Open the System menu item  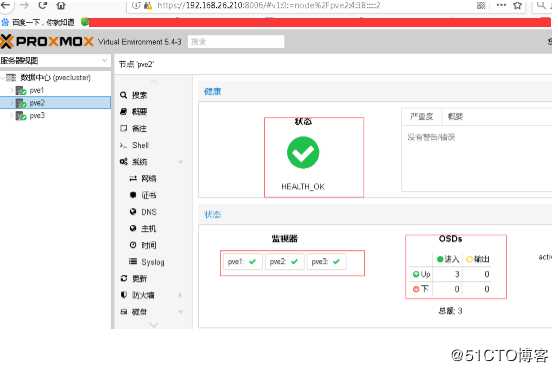[140, 162]
